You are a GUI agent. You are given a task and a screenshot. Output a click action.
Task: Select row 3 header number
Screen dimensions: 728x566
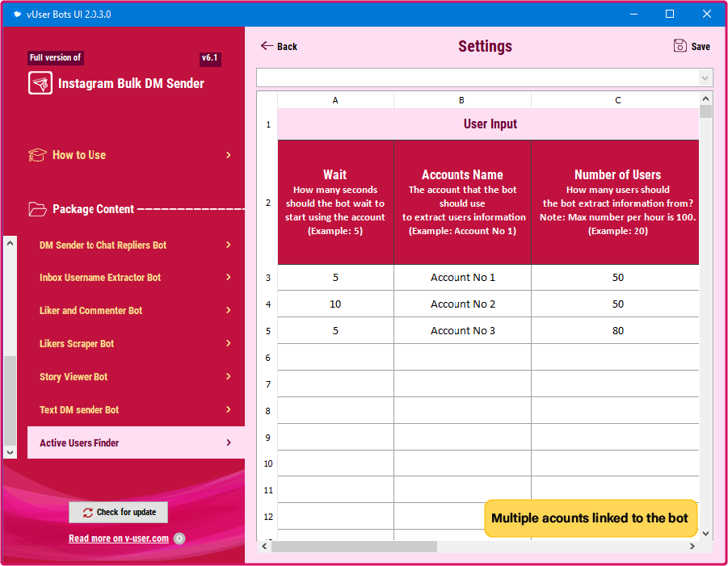[x=268, y=278]
